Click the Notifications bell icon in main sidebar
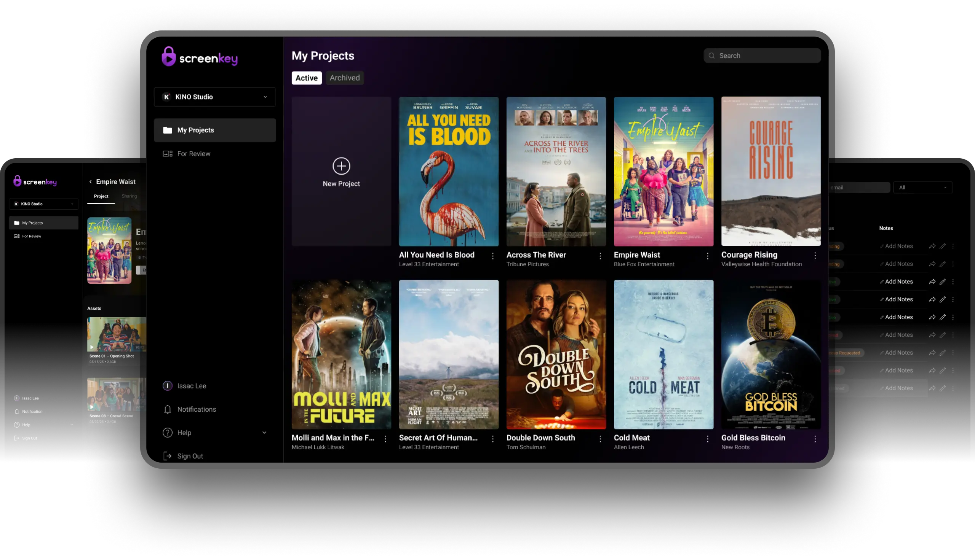The height and width of the screenshot is (560, 975). click(x=168, y=409)
